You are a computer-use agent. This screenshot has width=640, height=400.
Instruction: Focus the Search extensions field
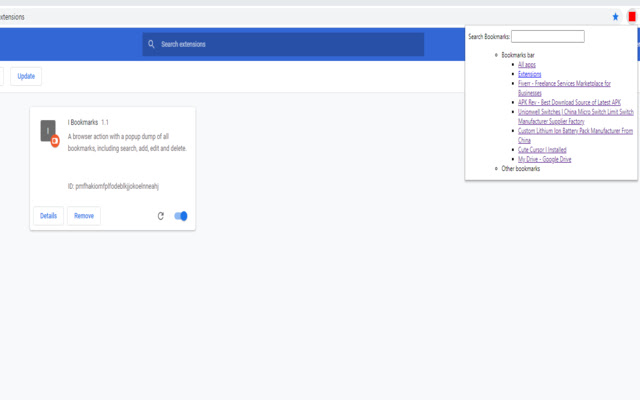[x=283, y=44]
